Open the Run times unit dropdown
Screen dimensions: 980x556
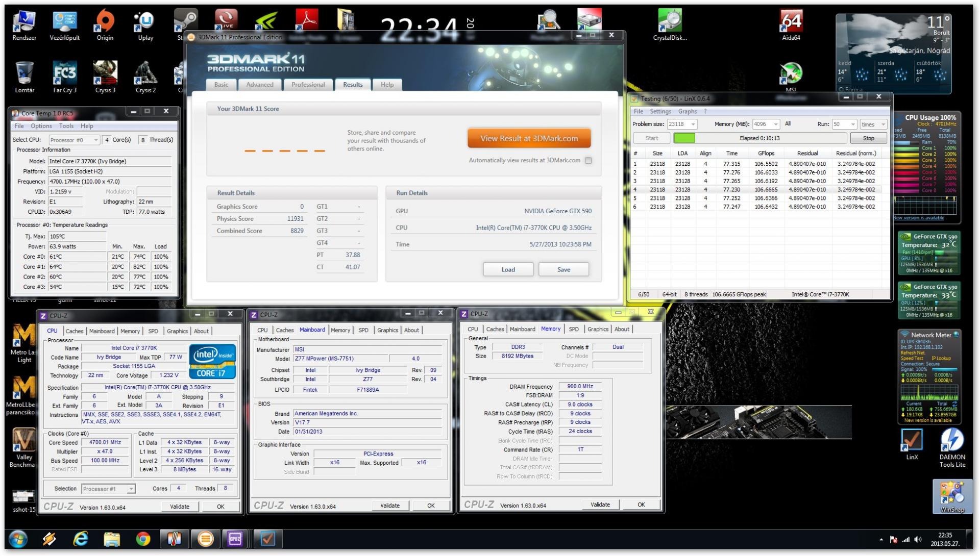point(883,124)
